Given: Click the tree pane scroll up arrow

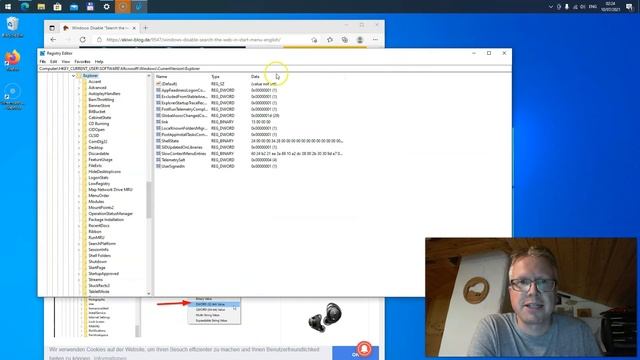Looking at the screenshot, I should pyautogui.click(x=149, y=76).
